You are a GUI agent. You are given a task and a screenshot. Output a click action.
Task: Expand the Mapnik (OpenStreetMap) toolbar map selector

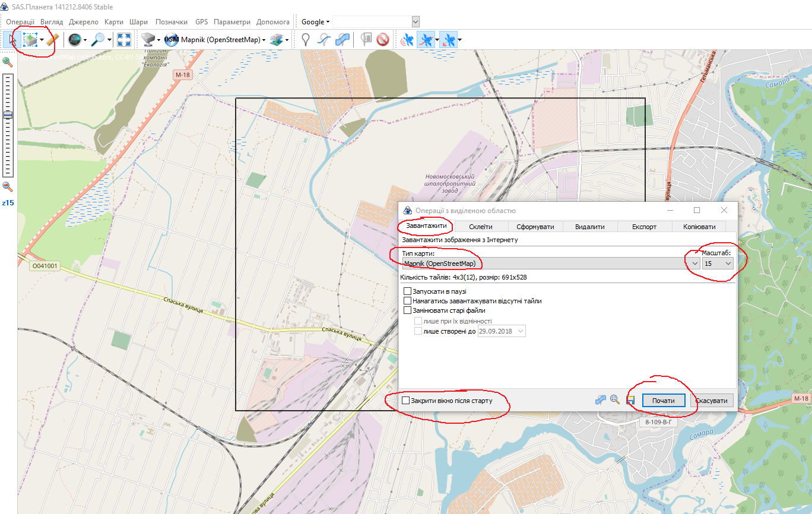pos(264,40)
